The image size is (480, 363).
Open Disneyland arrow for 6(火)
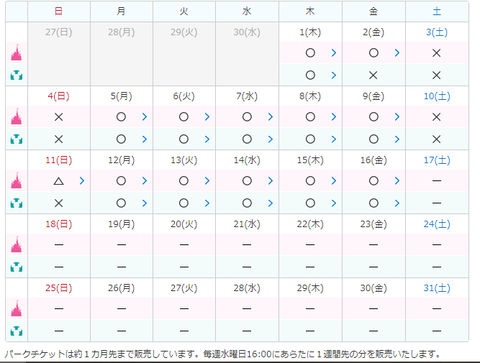pyautogui.click(x=207, y=117)
